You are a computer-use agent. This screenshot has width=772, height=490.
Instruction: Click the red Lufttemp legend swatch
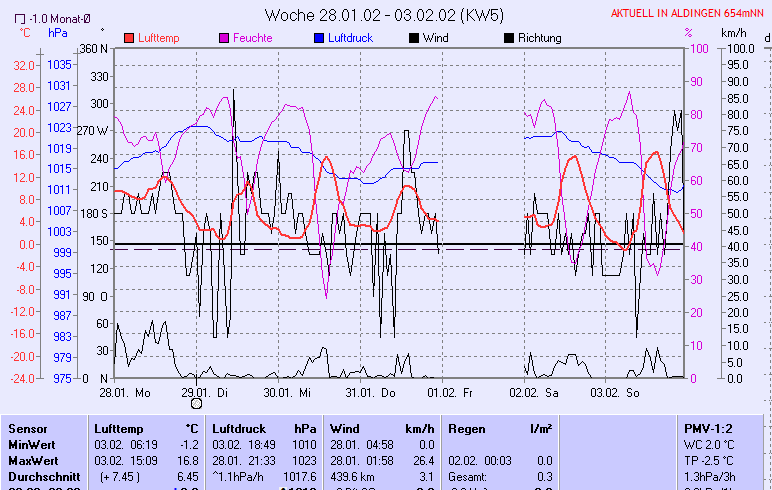point(129,38)
